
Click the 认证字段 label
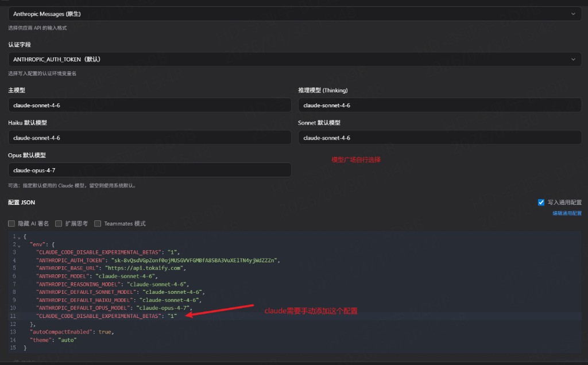[x=20, y=45]
